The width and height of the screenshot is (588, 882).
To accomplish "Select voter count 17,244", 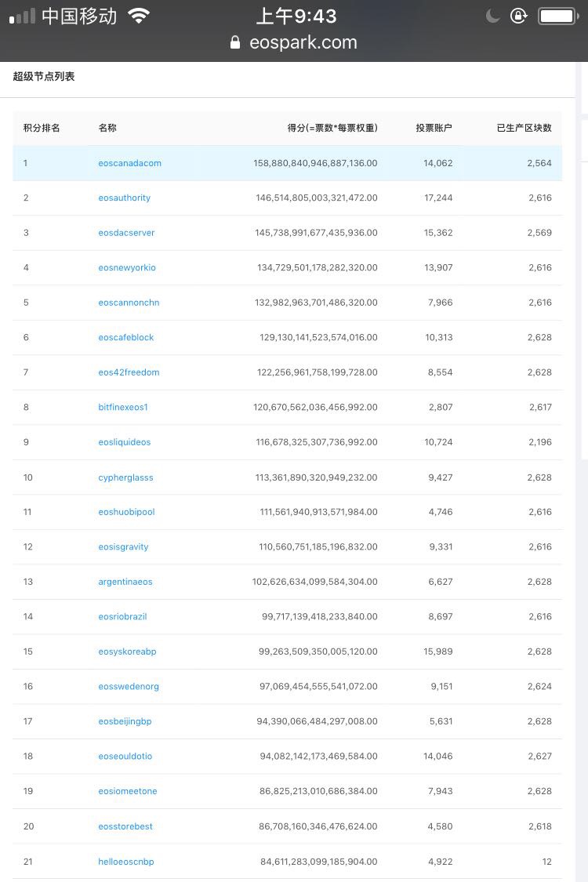I will (x=438, y=198).
